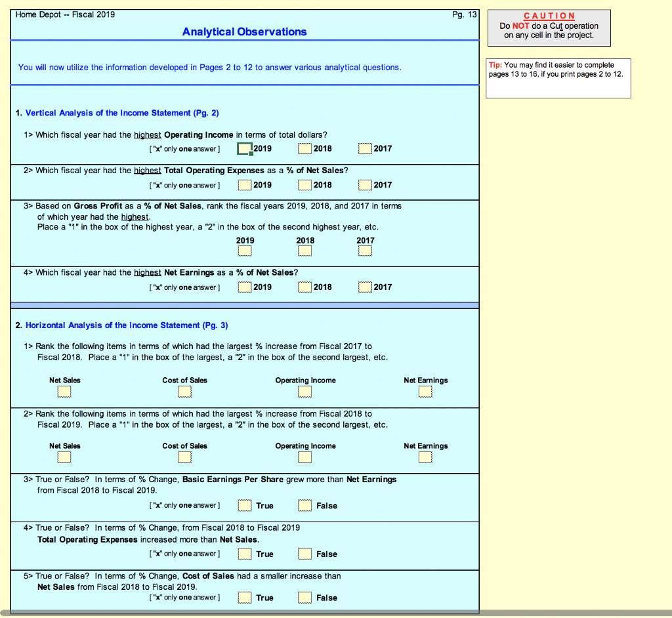Select 2017 for highest Net Earnings question
Viewport: 672px width, 618px height.
365,287
